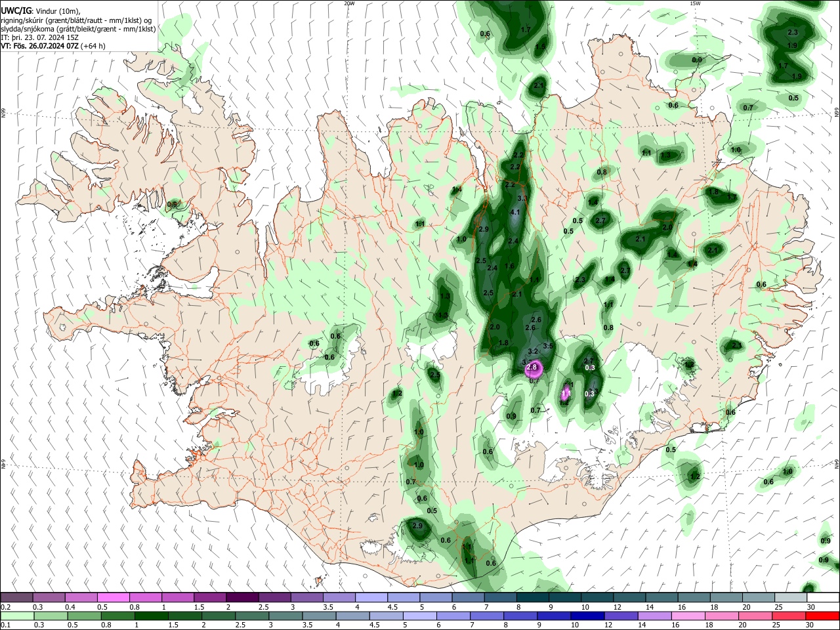Click the '15W' longitude label
Image resolution: width=840 pixels, height=630 pixels.
point(695,3)
